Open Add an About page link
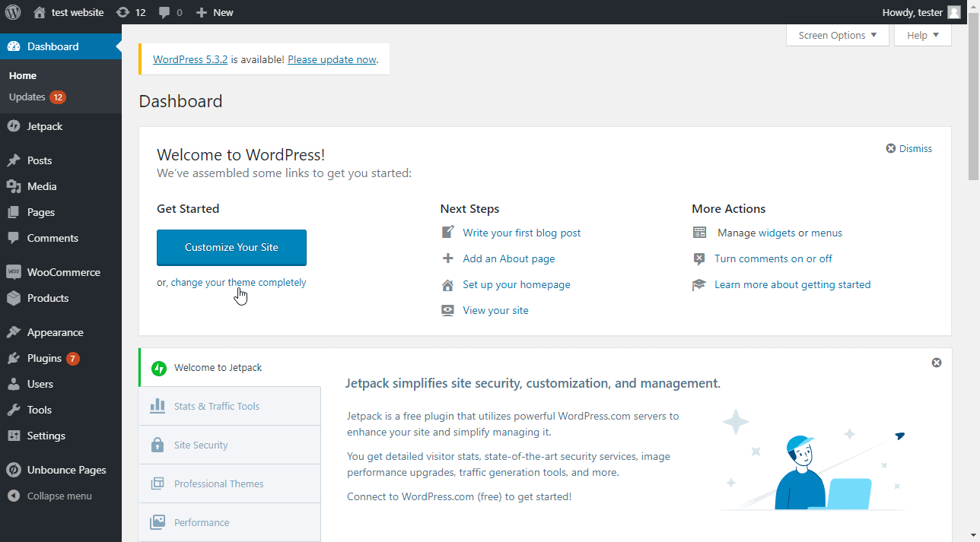This screenshot has width=980, height=542. tap(509, 258)
